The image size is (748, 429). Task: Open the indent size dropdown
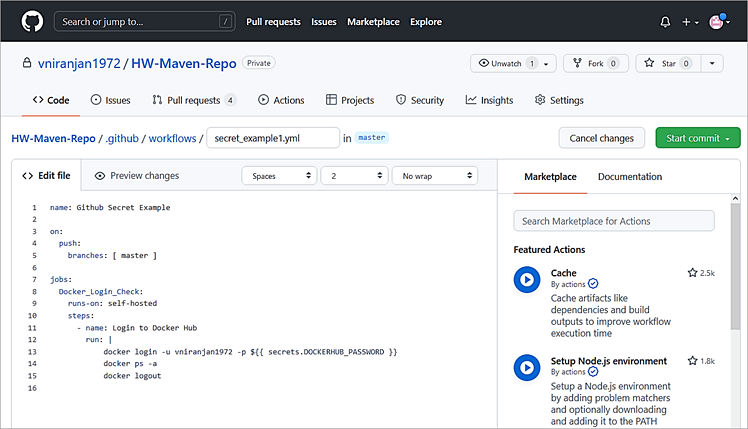coord(354,176)
